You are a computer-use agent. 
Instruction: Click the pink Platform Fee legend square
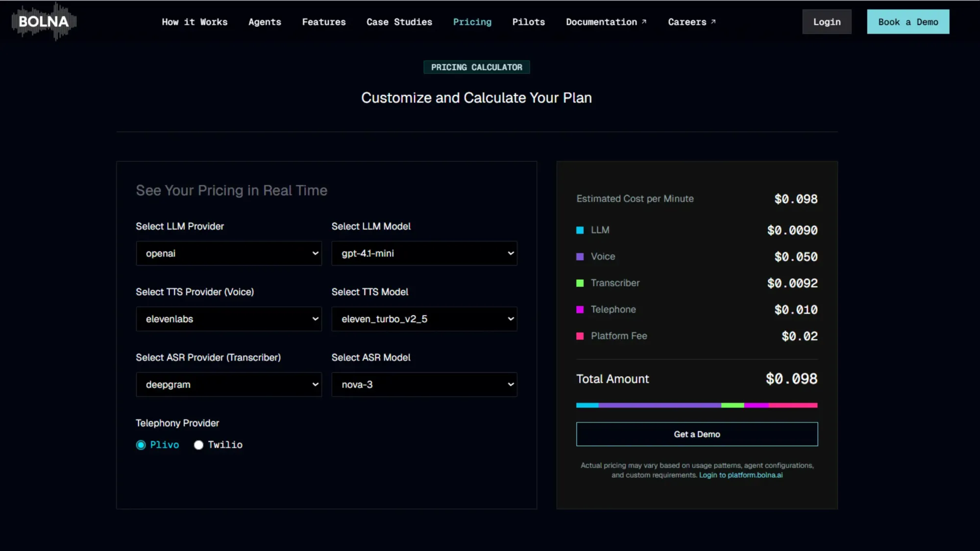point(580,335)
